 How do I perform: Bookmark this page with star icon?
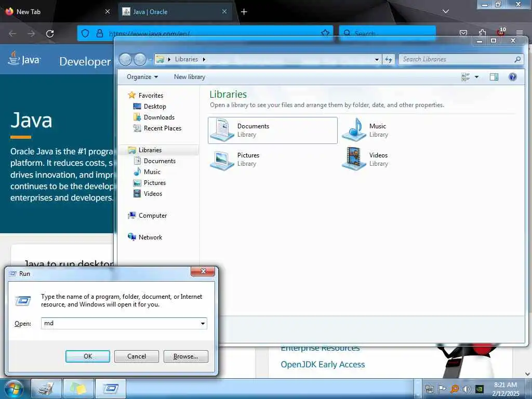pos(325,33)
